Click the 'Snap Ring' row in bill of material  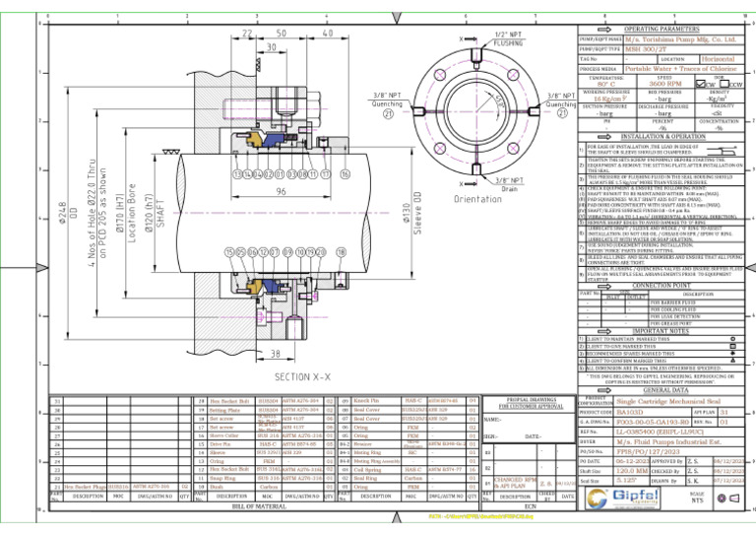tap(264, 478)
